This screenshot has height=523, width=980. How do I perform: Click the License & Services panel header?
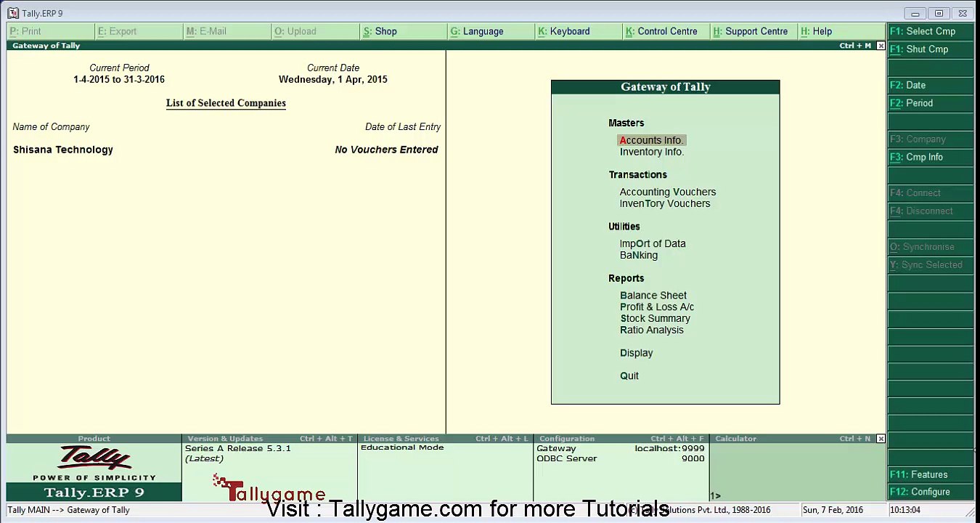(445, 439)
